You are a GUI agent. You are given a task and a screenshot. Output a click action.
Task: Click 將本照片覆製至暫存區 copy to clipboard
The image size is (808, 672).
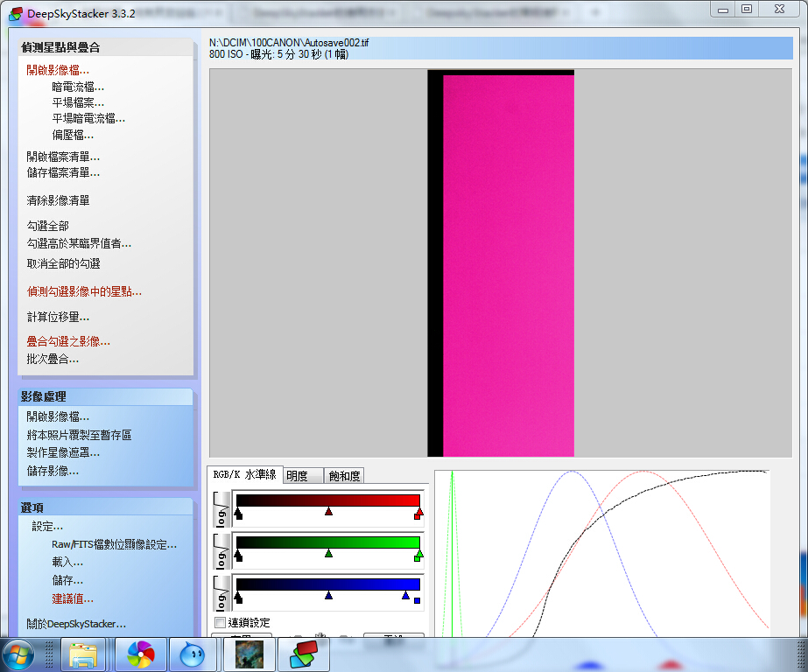(x=79, y=435)
